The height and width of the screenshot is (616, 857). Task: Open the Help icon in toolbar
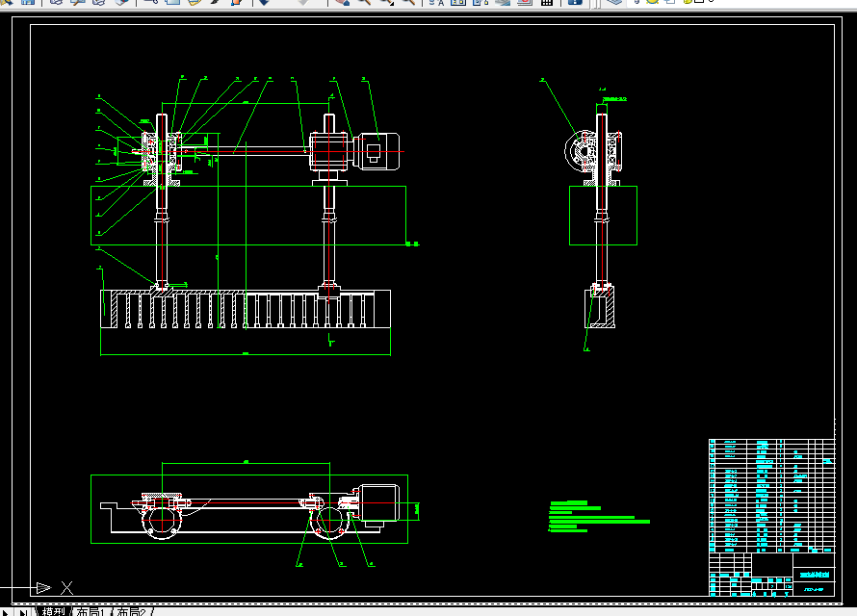575,2
